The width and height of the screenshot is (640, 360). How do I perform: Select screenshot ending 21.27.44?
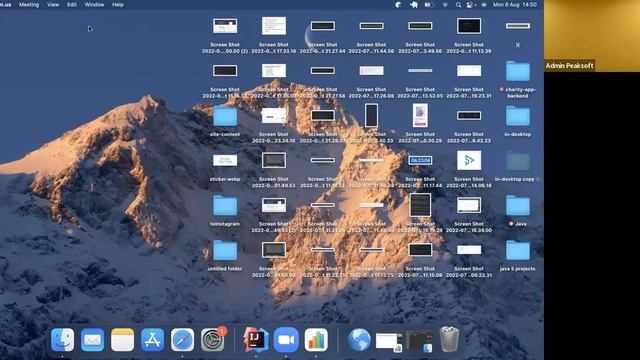(x=322, y=26)
